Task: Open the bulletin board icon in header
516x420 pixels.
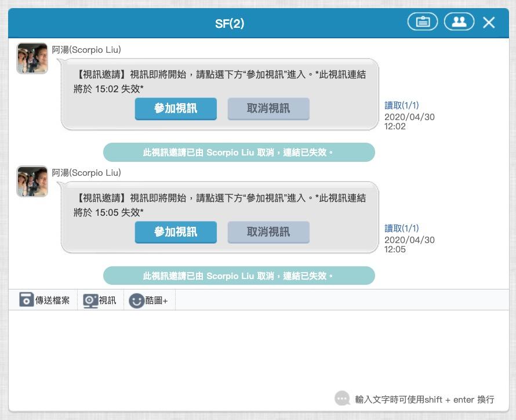Action: pyautogui.click(x=423, y=21)
